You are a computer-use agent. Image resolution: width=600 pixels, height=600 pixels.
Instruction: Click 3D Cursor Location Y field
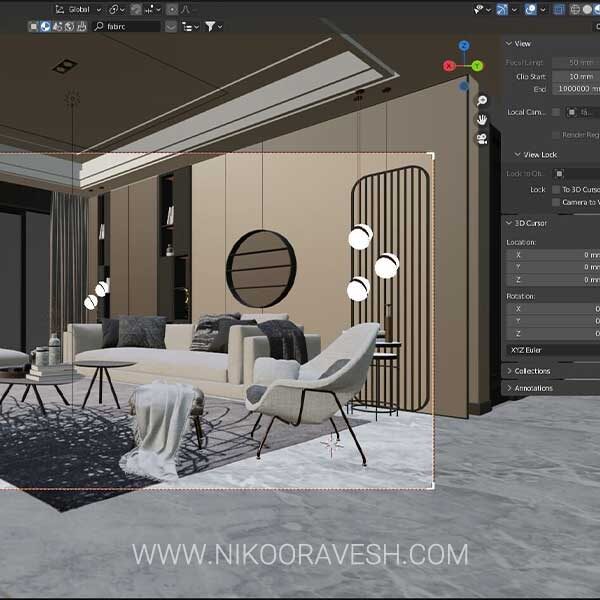553,267
